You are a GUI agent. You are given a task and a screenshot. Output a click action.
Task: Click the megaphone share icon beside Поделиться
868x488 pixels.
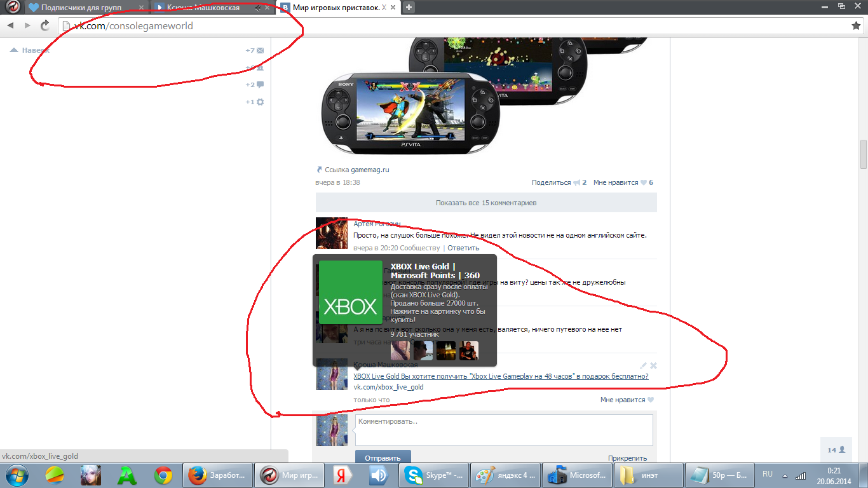(x=576, y=182)
